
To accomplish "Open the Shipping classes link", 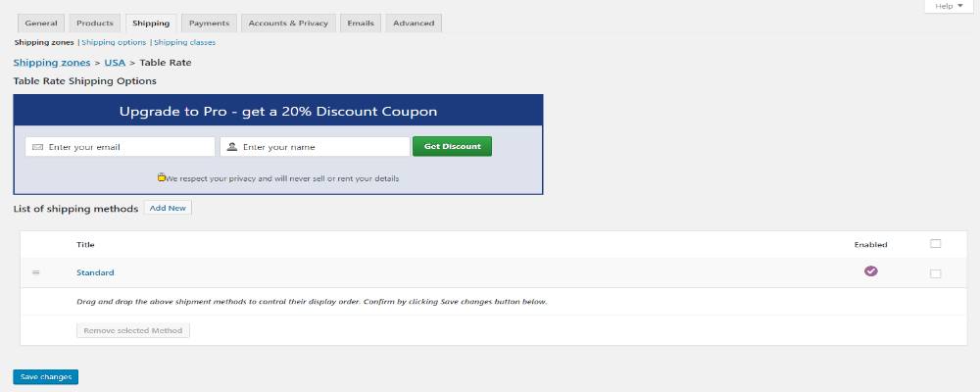I will pyautogui.click(x=184, y=42).
